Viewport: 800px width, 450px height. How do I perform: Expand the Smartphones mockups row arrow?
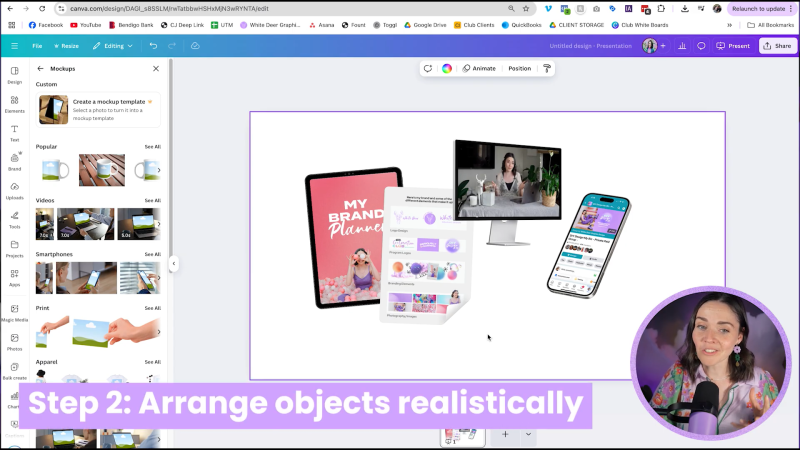(x=159, y=278)
